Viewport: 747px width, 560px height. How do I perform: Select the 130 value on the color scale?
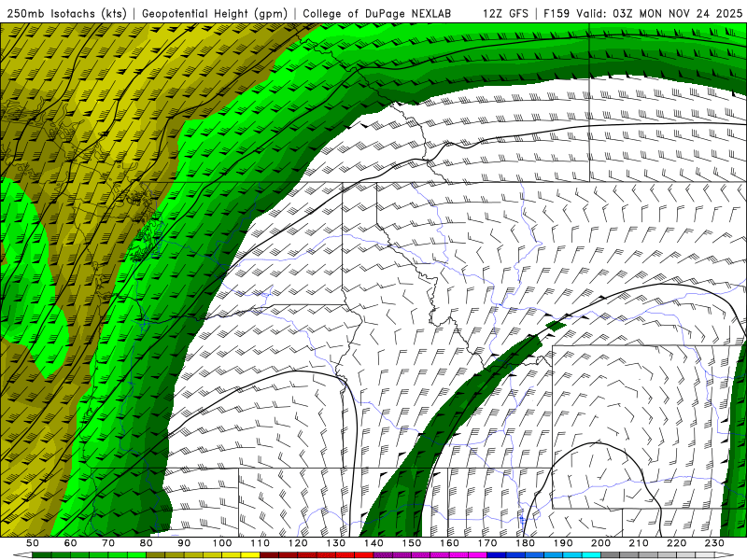click(336, 543)
